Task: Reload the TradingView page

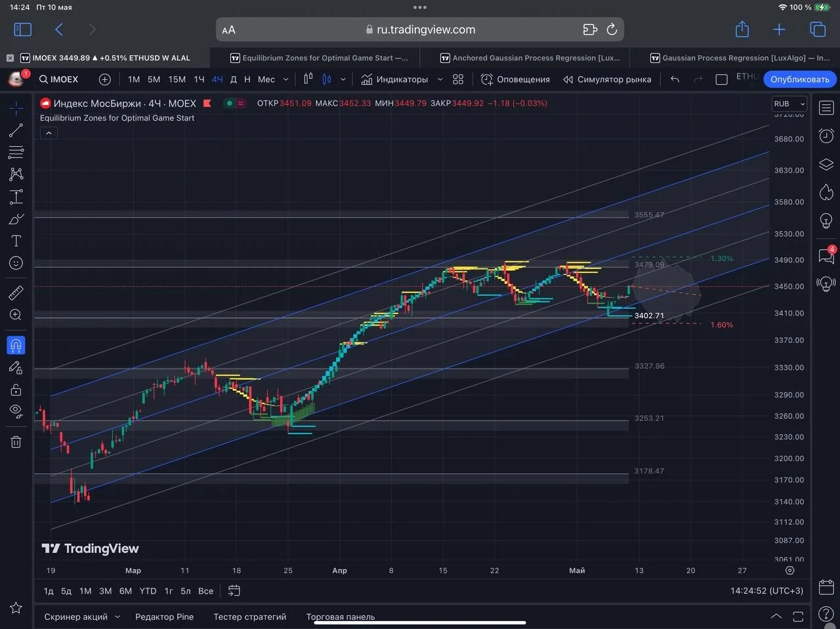Action: pyautogui.click(x=612, y=30)
